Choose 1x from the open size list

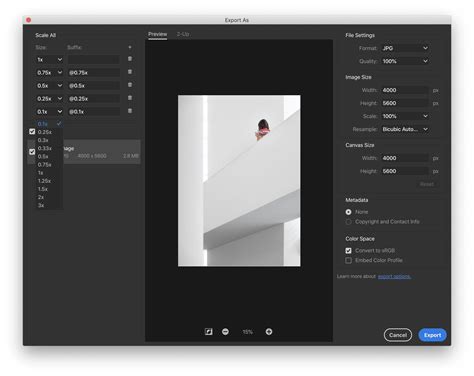tap(49, 173)
